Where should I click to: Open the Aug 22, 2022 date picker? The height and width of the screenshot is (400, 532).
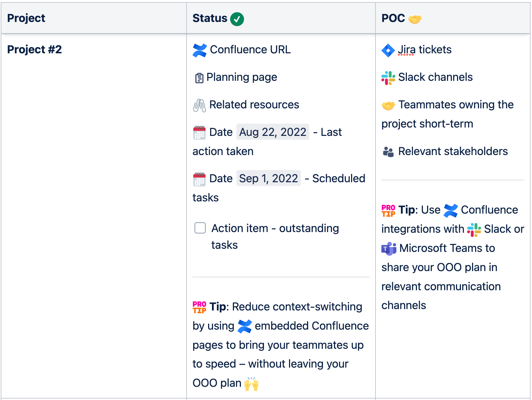[273, 132]
